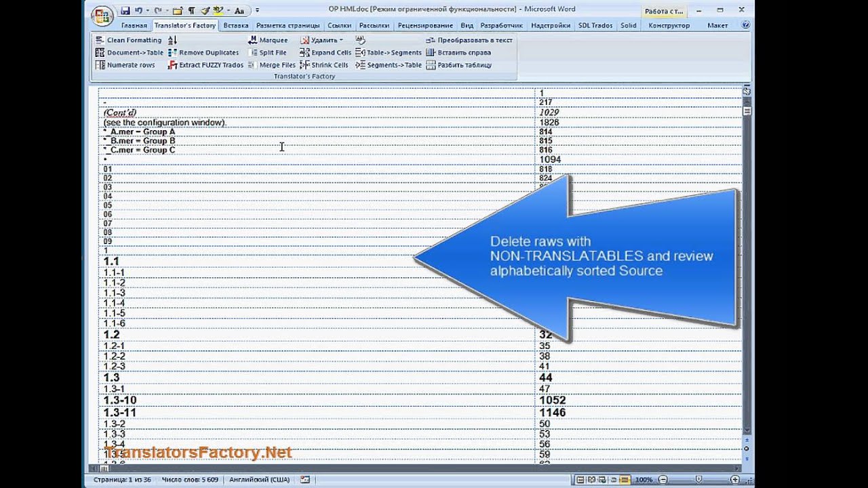Viewport: 868px width, 488px height.
Task: Open the Рассылки tab
Action: 374,25
